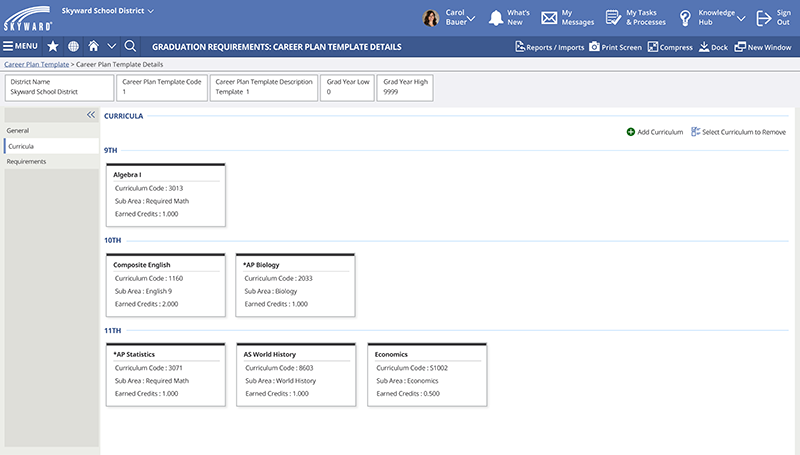This screenshot has width=800, height=455.
Task: Click Carol Bauer's profile photo
Action: coord(431,18)
